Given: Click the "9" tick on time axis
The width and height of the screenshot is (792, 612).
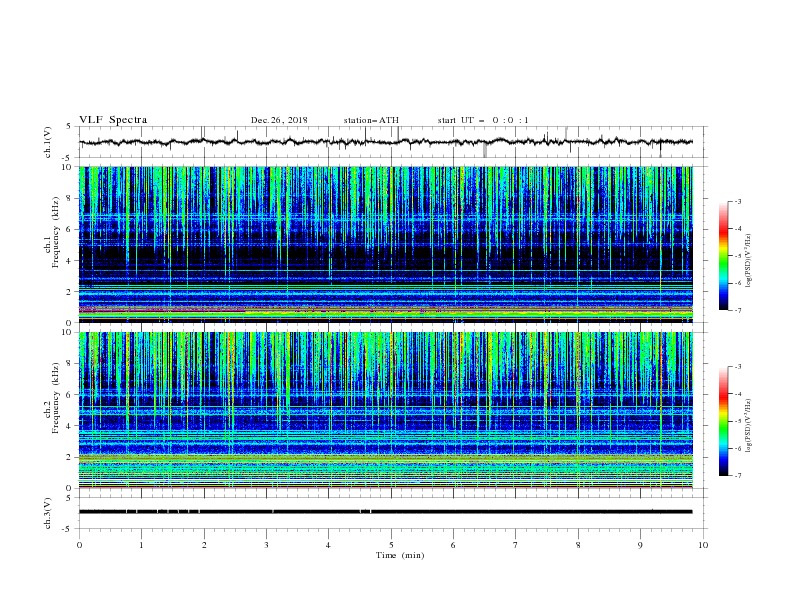Looking at the screenshot, I should pos(640,545).
